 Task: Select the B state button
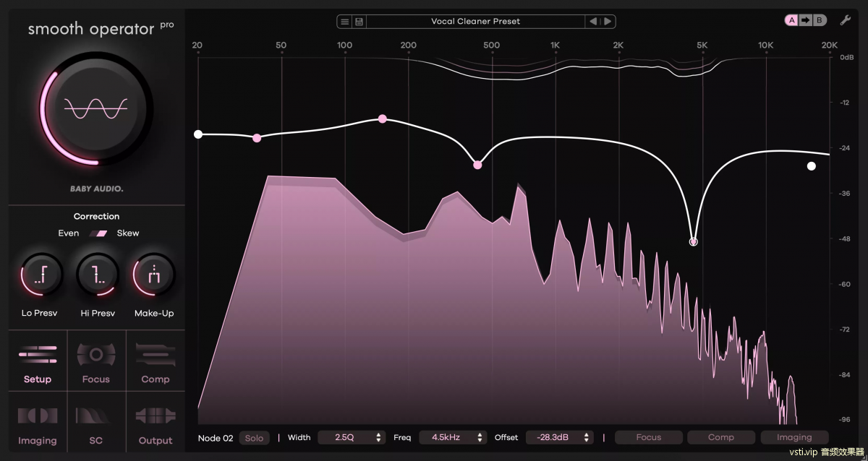819,20
